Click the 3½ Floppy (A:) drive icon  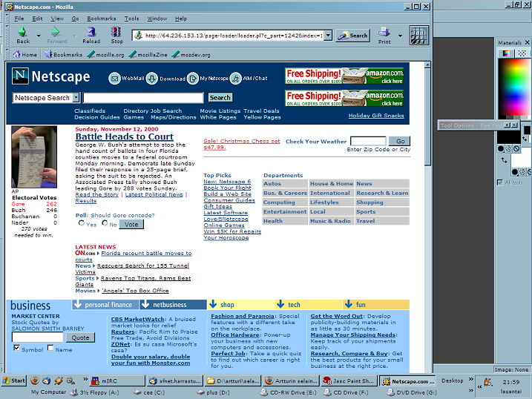click(x=74, y=392)
